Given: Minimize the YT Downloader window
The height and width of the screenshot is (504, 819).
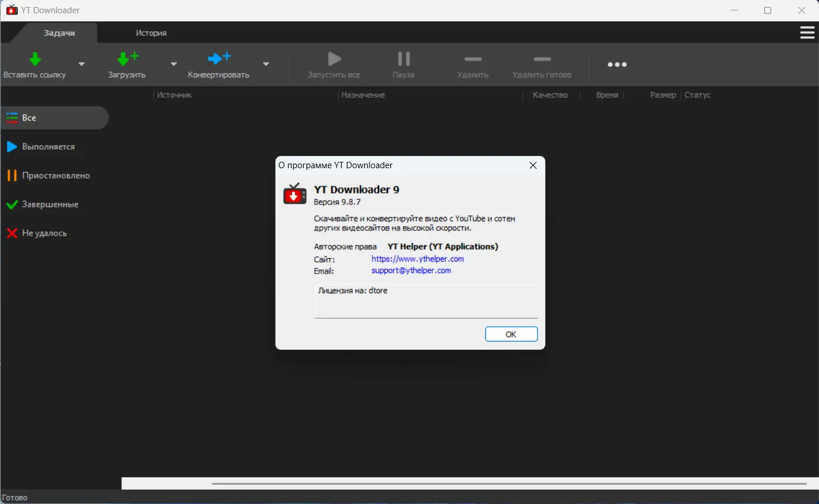Looking at the screenshot, I should (x=734, y=10).
